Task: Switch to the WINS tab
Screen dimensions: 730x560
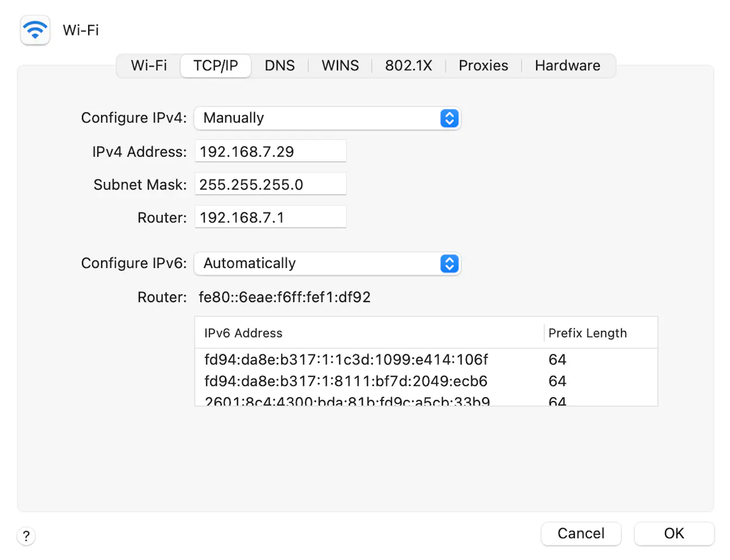Action: click(340, 66)
